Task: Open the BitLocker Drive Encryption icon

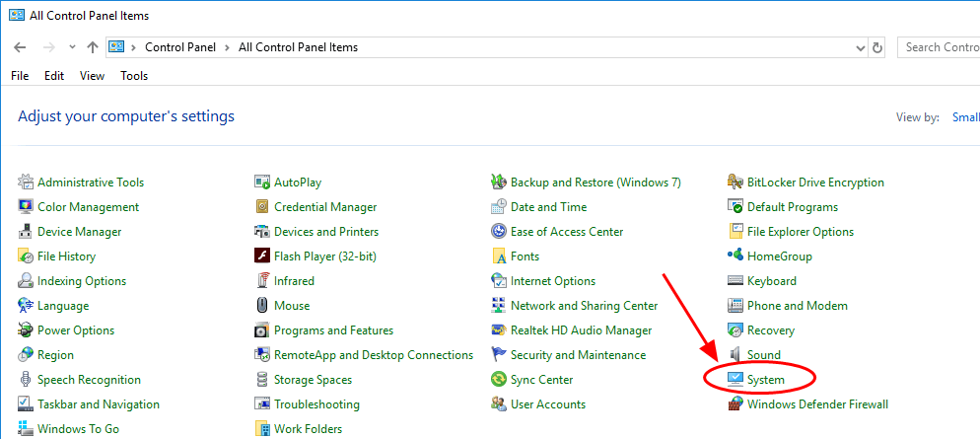Action: coord(735,183)
